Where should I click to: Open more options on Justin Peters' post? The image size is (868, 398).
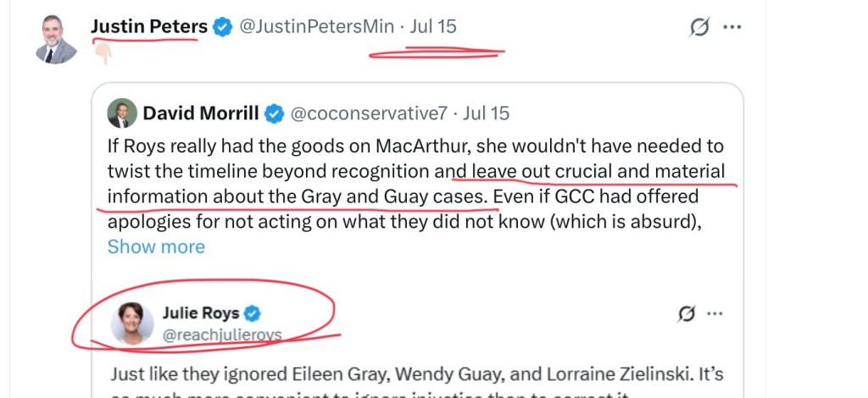(732, 27)
